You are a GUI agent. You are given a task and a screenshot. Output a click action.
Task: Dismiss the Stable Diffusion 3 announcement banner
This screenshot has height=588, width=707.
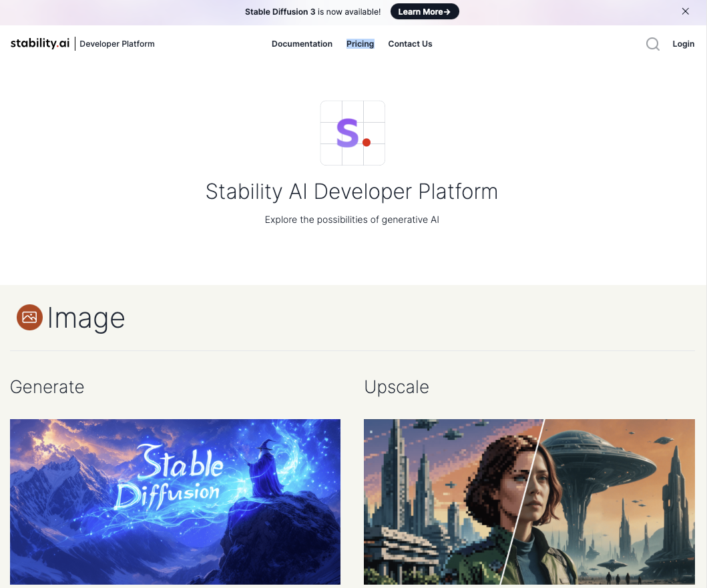coord(686,11)
